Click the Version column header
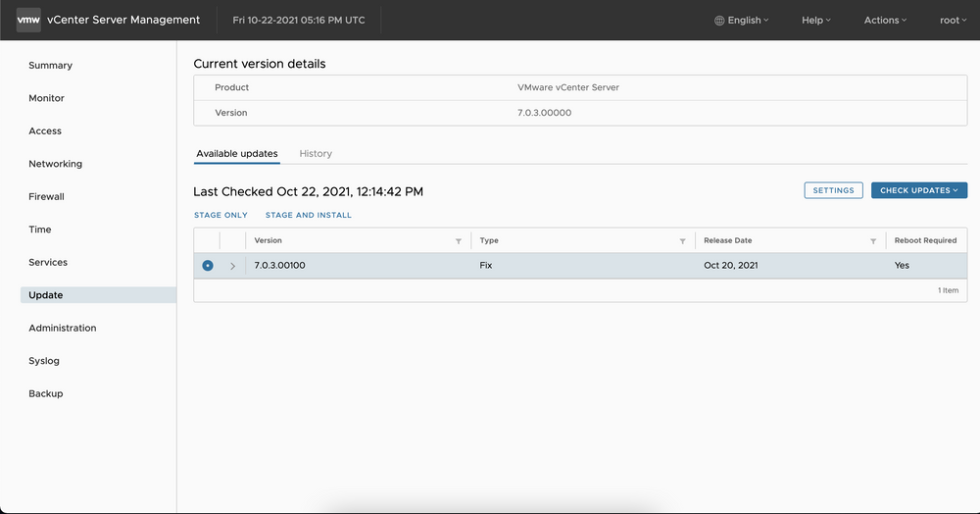Screen dimensions: 980x514 coord(269,240)
